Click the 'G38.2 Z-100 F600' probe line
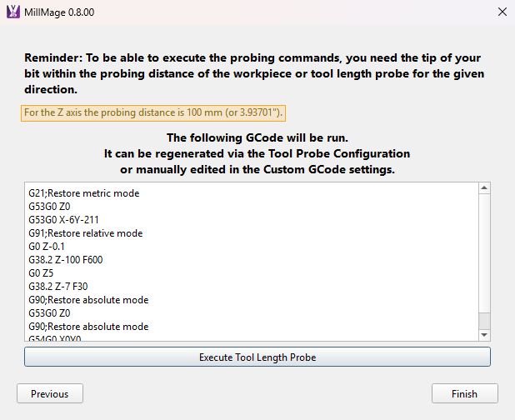Screen dimensions: 515x420 pyautogui.click(x=66, y=260)
